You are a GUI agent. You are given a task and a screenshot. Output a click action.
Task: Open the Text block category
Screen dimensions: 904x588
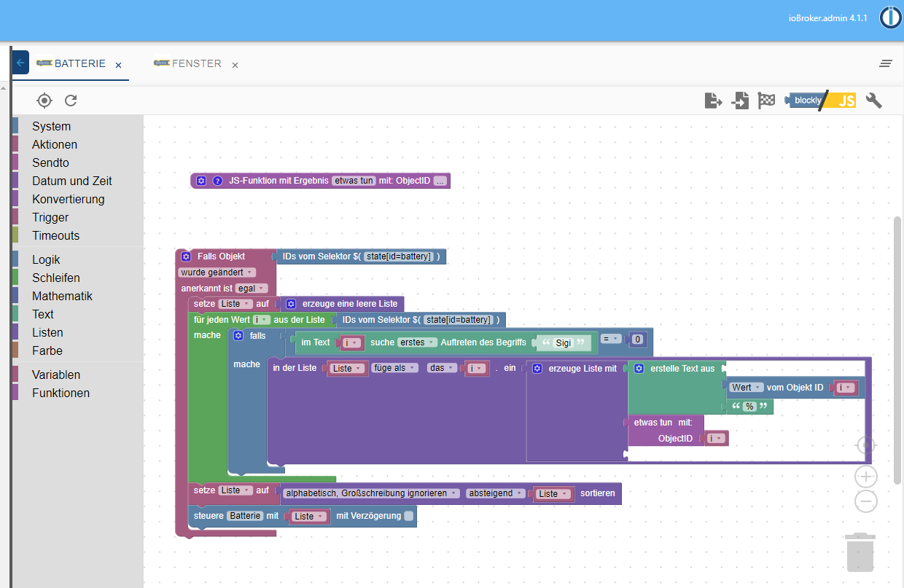tap(43, 315)
